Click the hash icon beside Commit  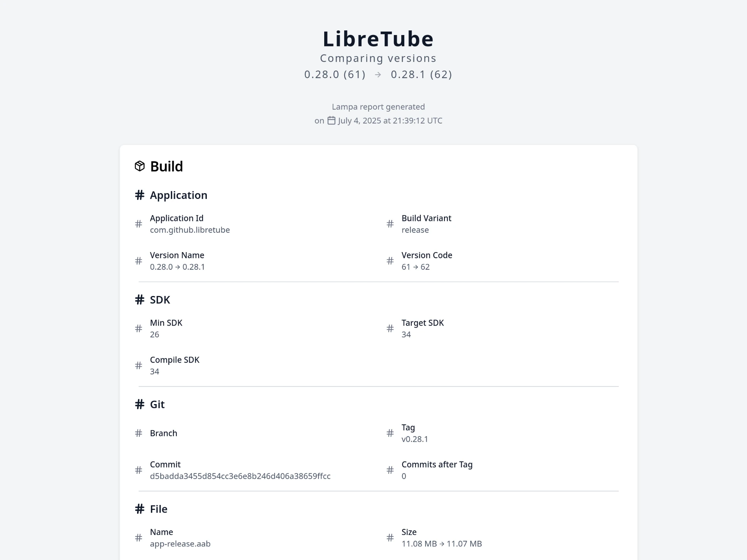[x=139, y=470]
